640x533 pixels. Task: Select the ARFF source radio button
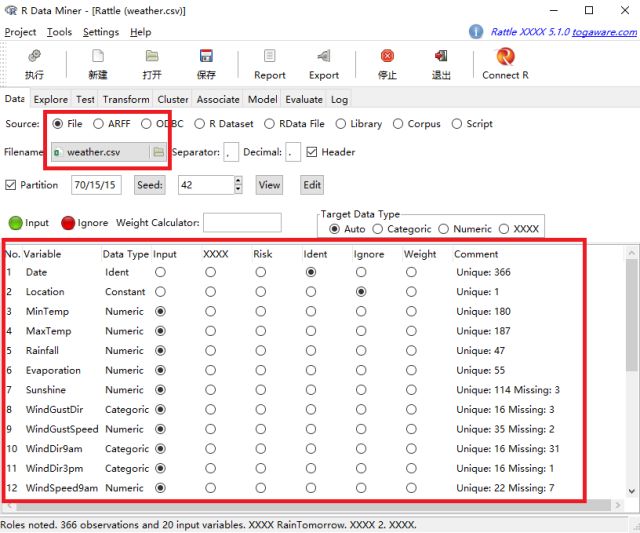(98, 124)
